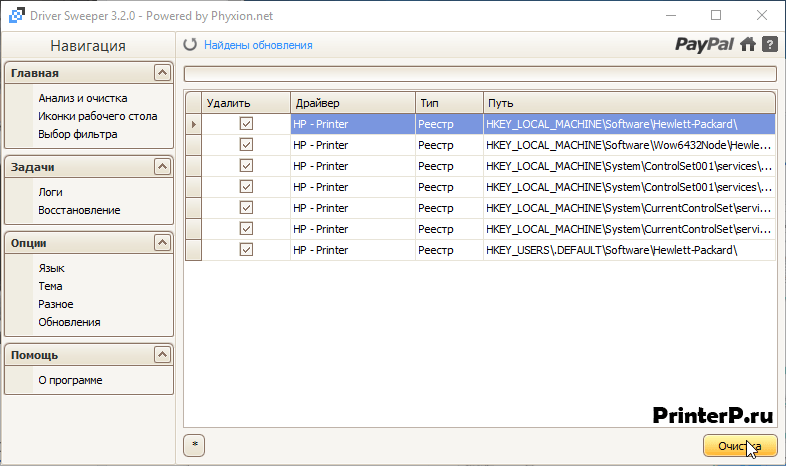Collapse the Опции navigation section
Screen dimensions: 786x466
point(162,243)
